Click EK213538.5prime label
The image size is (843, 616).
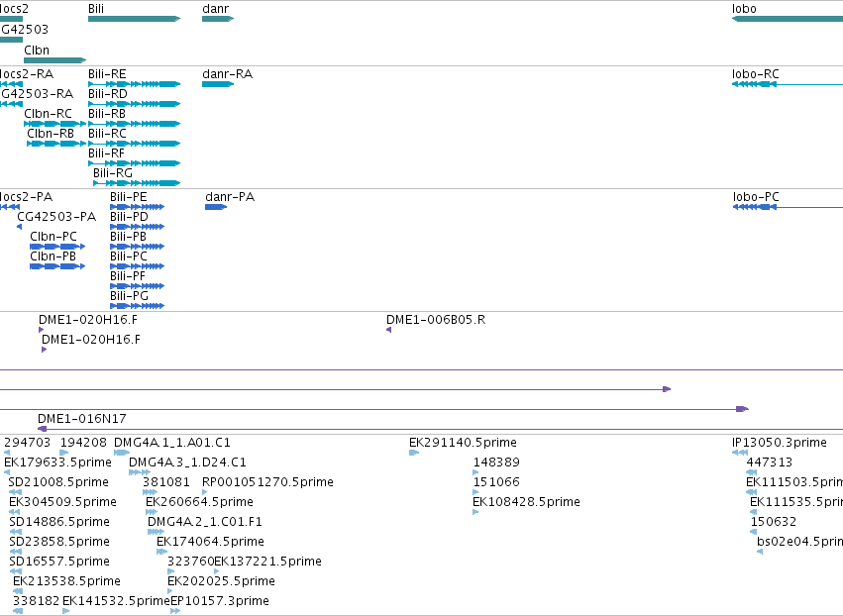pos(66,581)
